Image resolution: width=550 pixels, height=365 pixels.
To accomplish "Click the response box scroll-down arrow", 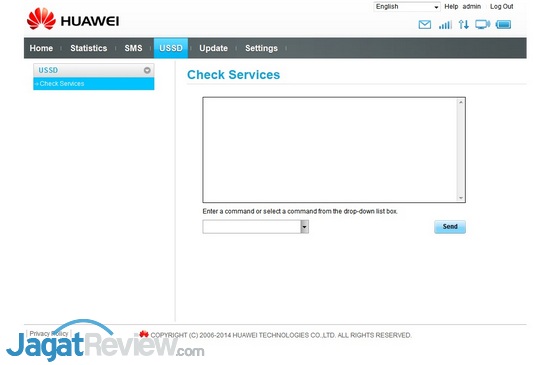I will (461, 198).
